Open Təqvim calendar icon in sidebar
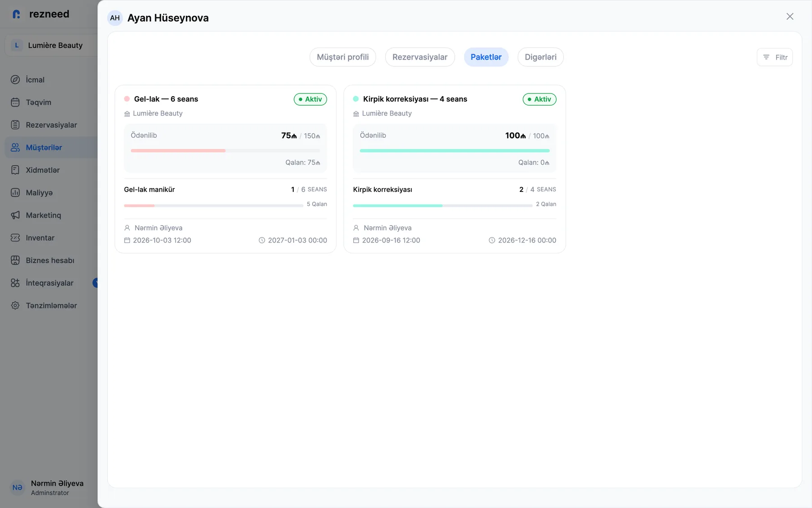 click(15, 102)
